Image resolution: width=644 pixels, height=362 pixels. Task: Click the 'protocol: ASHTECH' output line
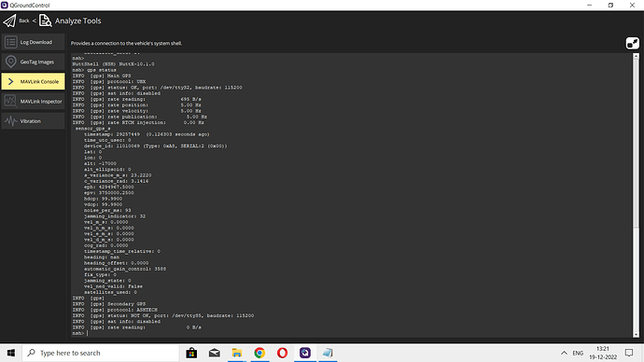[115, 310]
